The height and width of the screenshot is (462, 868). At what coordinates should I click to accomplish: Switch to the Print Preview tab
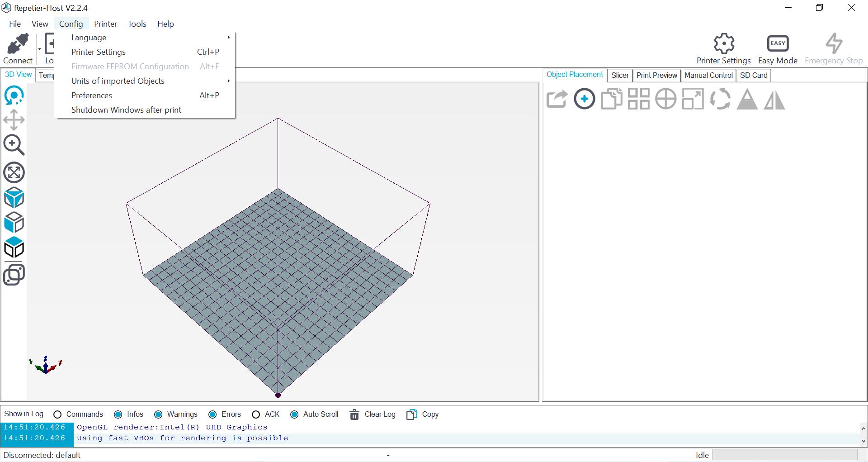click(656, 75)
